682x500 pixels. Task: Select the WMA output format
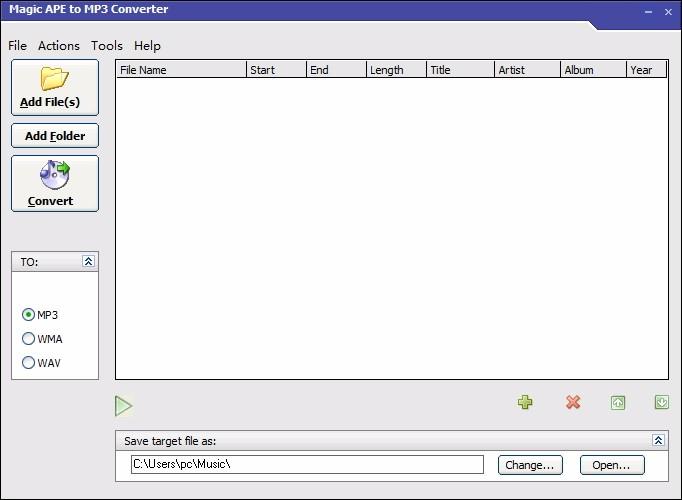[42, 339]
